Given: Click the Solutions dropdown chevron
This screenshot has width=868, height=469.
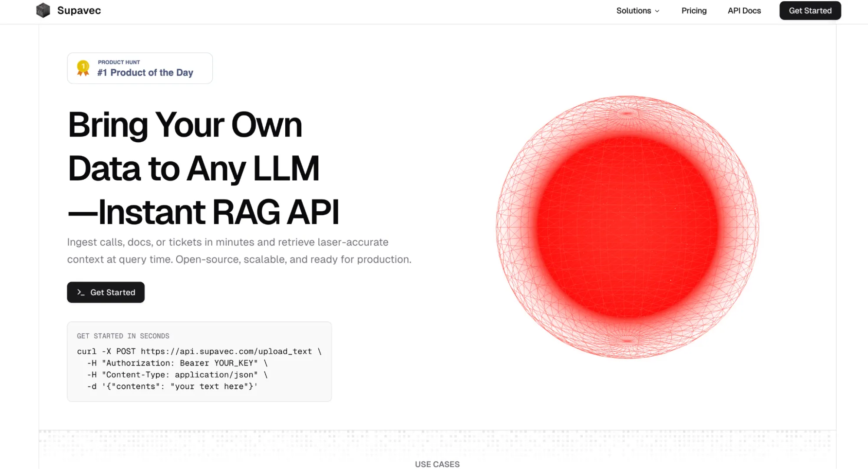Looking at the screenshot, I should (x=657, y=11).
